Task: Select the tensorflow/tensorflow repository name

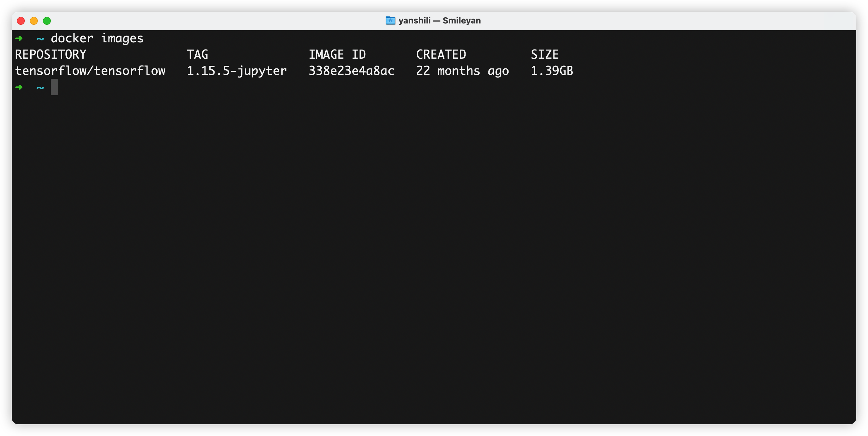Action: click(x=90, y=71)
